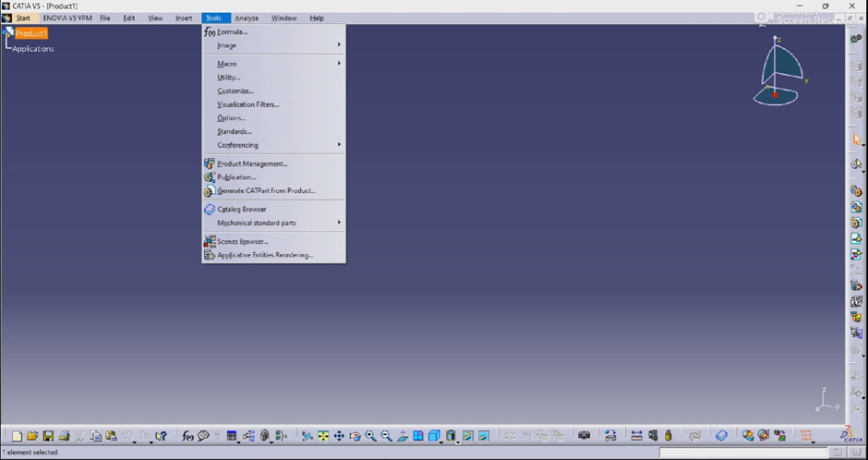Viewport: 868px width, 460px height.
Task: Choose Product Management... entry
Action: coord(274,163)
